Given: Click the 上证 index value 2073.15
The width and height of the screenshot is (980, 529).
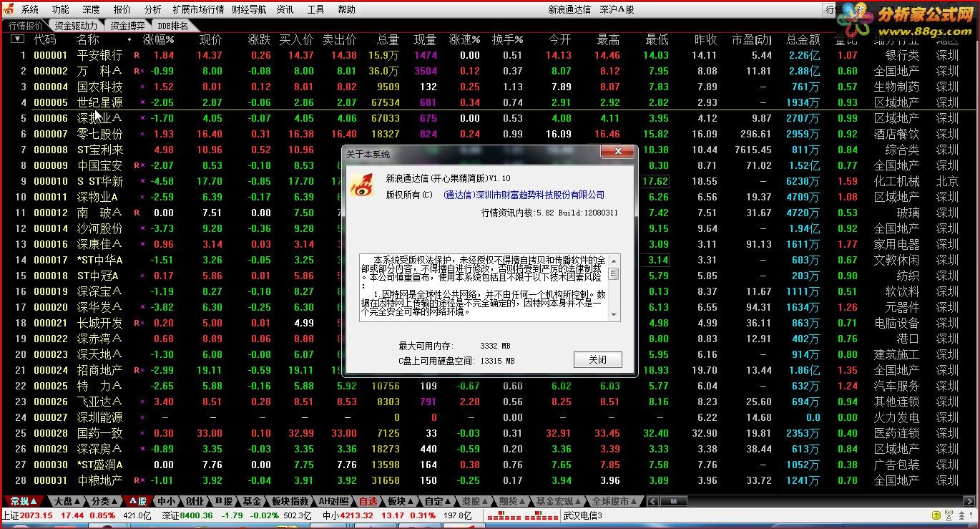Looking at the screenshot, I should [37, 515].
